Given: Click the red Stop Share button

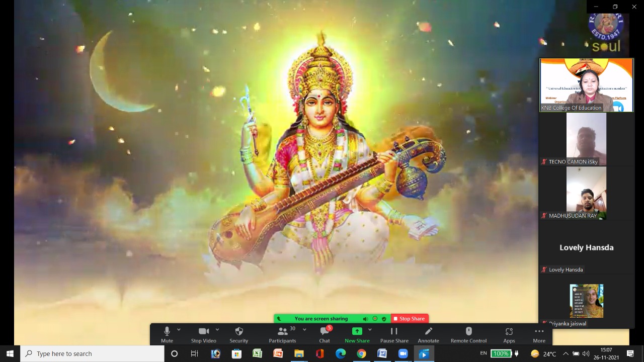Looking at the screenshot, I should [410, 319].
